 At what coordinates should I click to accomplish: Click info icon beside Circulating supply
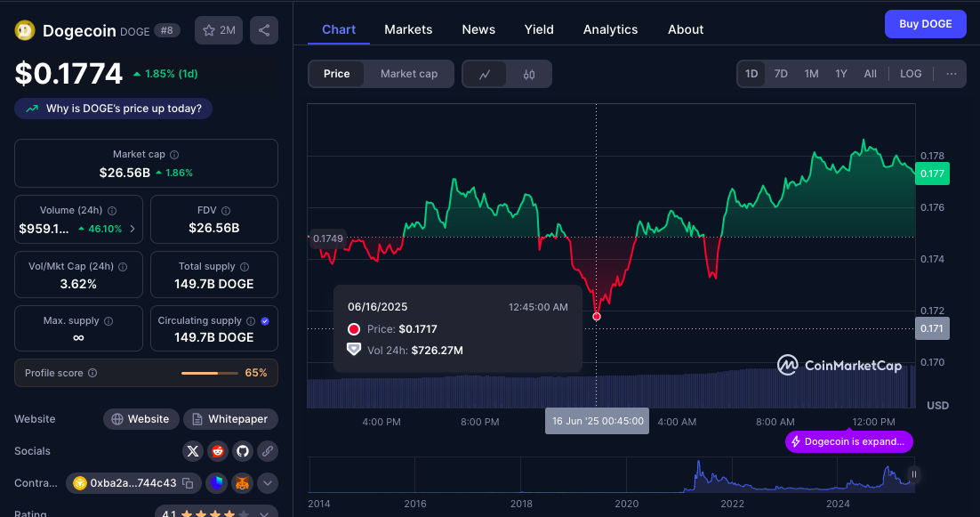pyautogui.click(x=251, y=321)
